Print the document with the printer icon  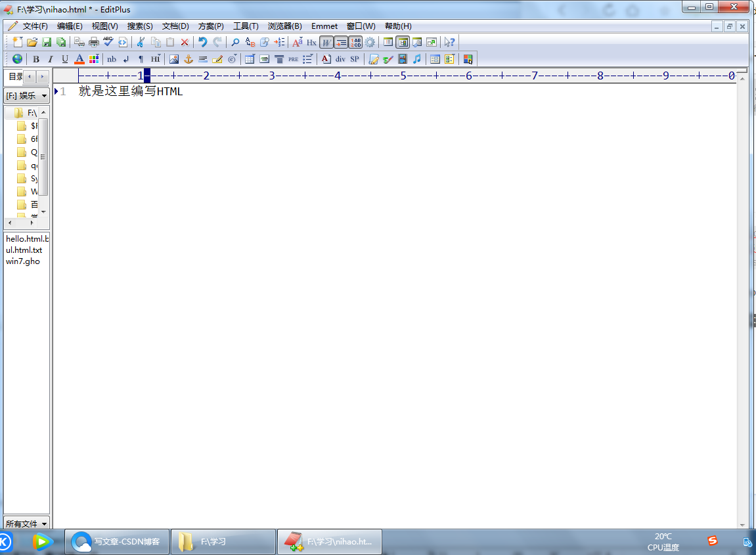tap(93, 43)
